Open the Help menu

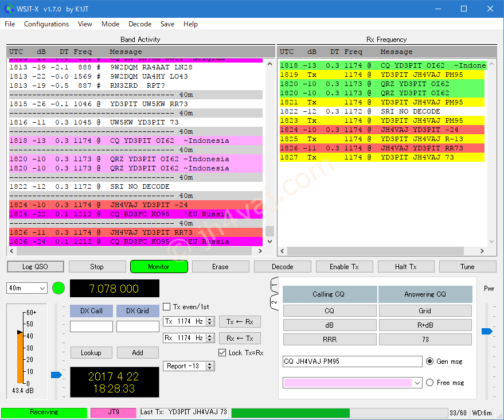coord(190,24)
